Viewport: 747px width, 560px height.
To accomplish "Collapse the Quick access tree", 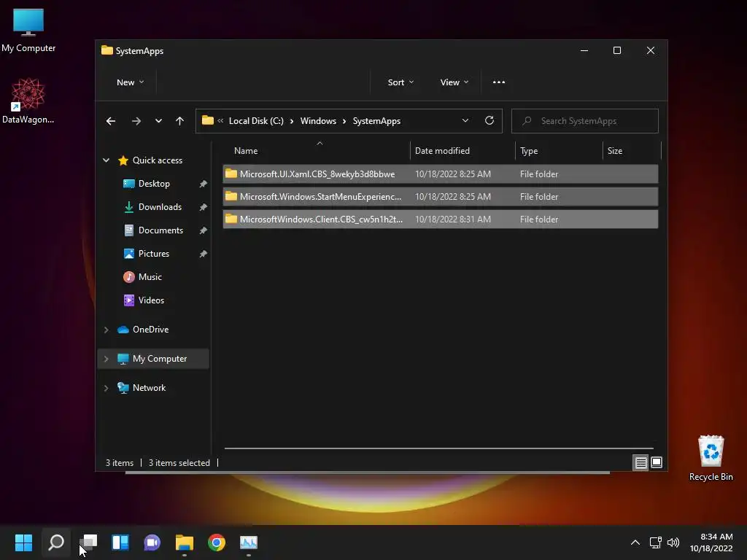I will [107, 160].
